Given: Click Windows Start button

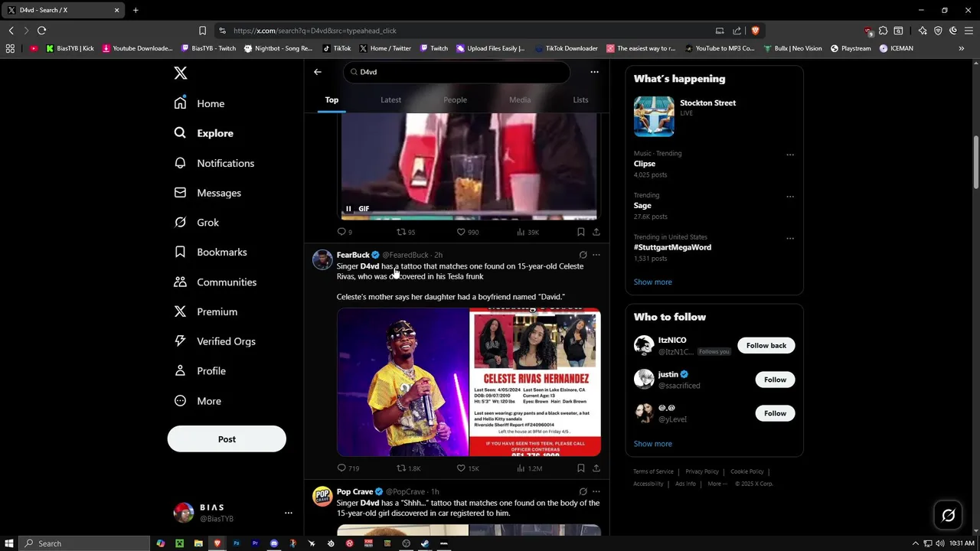Looking at the screenshot, I should pyautogui.click(x=9, y=543).
